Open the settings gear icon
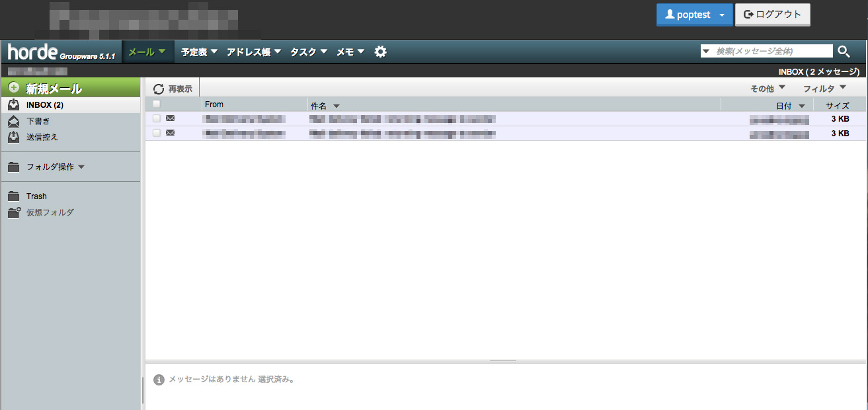This screenshot has height=410, width=868. click(380, 52)
